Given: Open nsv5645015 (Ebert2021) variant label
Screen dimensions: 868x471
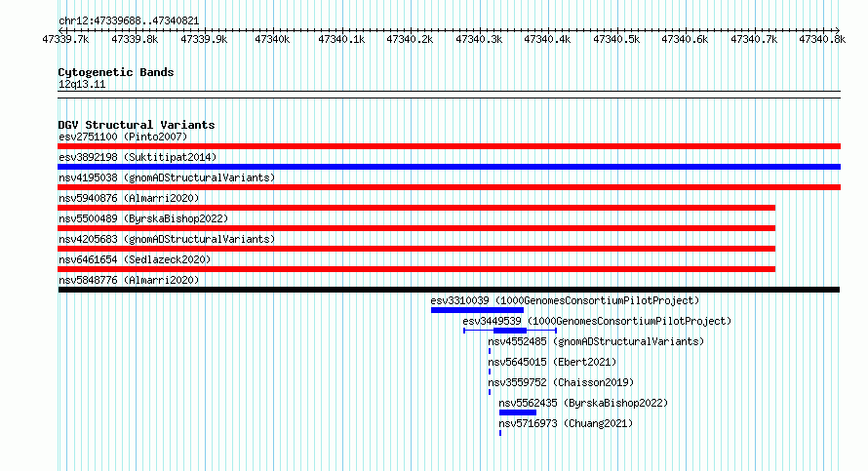Looking at the screenshot, I should pyautogui.click(x=552, y=362).
